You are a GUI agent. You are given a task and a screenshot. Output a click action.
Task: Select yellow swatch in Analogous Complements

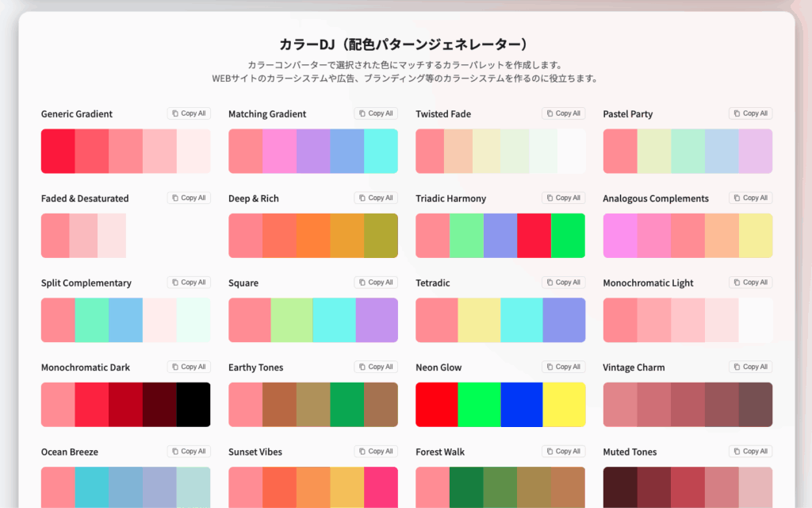(756, 235)
